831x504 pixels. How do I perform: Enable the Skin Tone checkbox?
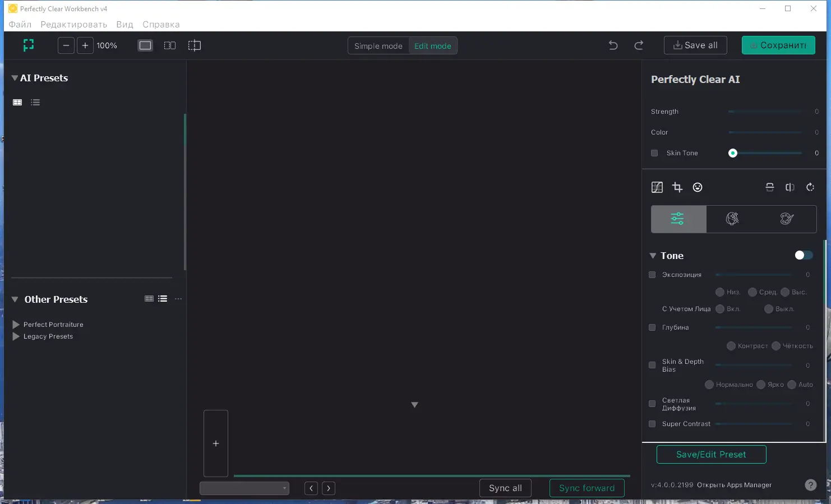click(654, 153)
